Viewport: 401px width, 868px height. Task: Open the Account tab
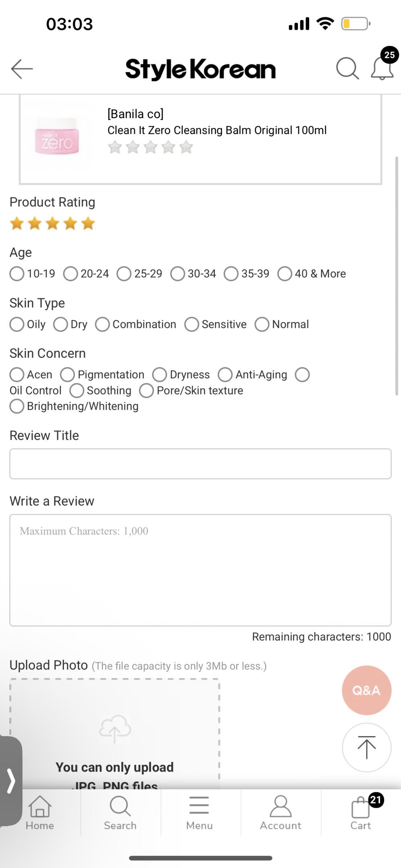pos(280,812)
